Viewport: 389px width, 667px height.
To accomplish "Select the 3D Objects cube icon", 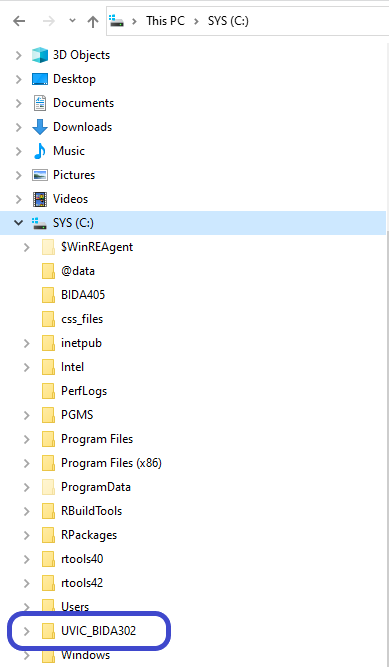I will 40,55.
